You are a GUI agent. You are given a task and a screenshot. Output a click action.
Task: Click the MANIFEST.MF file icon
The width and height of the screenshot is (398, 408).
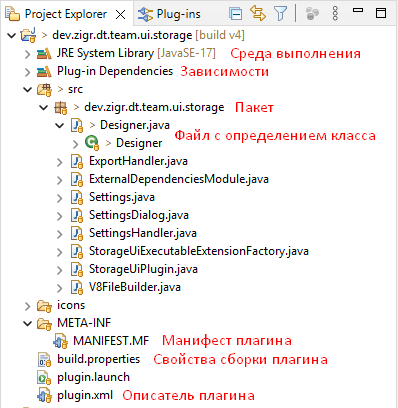[61, 341]
